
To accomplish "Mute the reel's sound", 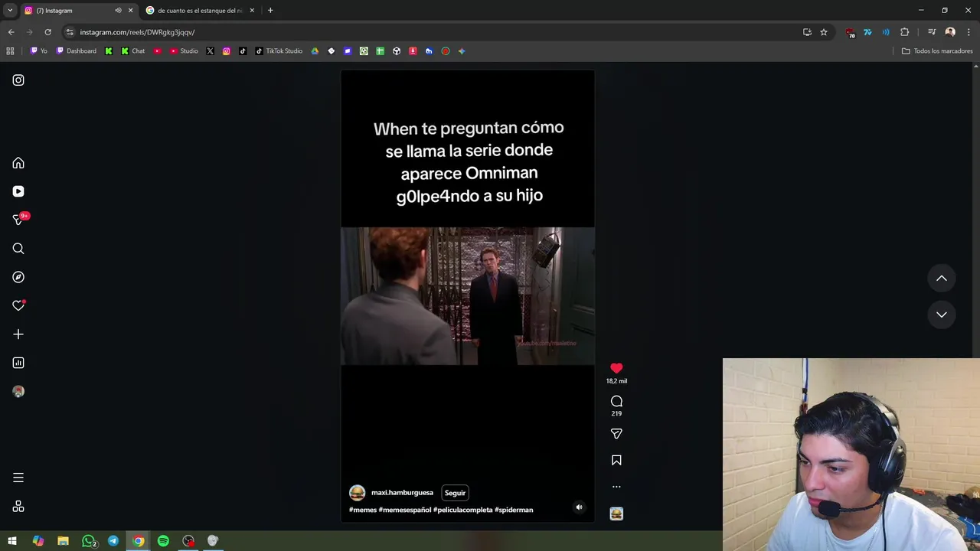I will tap(579, 507).
